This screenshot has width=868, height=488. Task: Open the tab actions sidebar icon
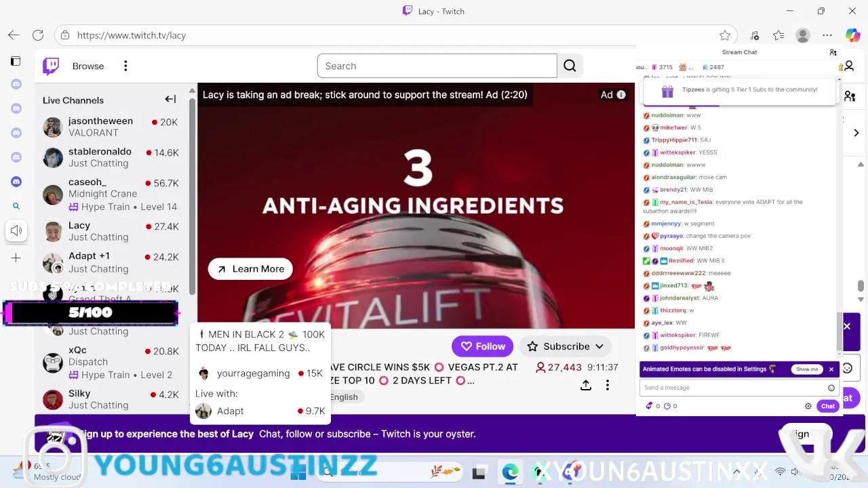point(16,61)
